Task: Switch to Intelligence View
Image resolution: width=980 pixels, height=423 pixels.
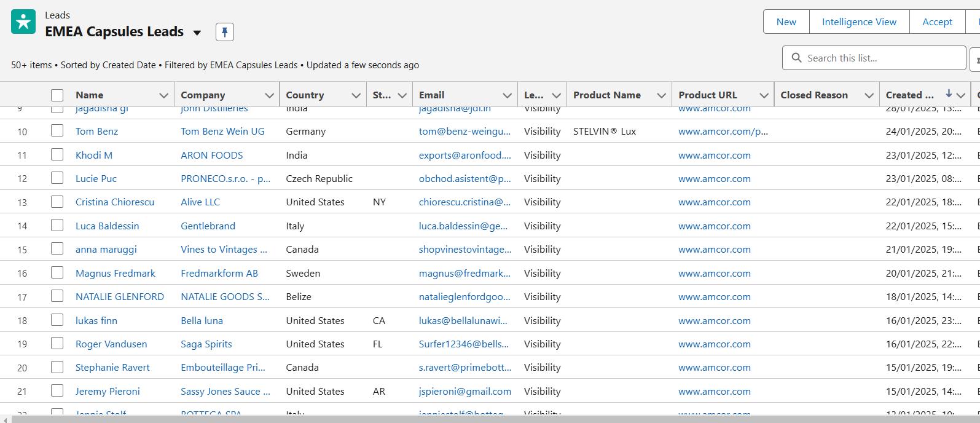Action: [x=859, y=22]
